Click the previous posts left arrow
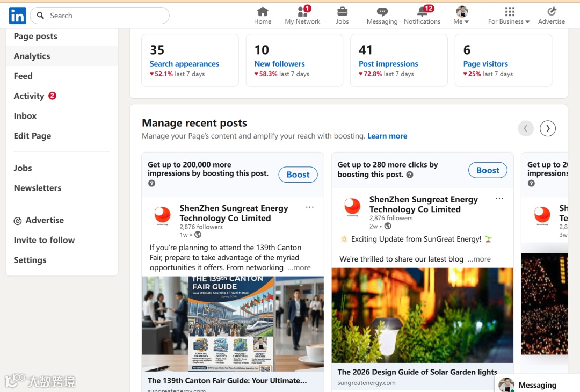580x392 pixels. coord(526,129)
